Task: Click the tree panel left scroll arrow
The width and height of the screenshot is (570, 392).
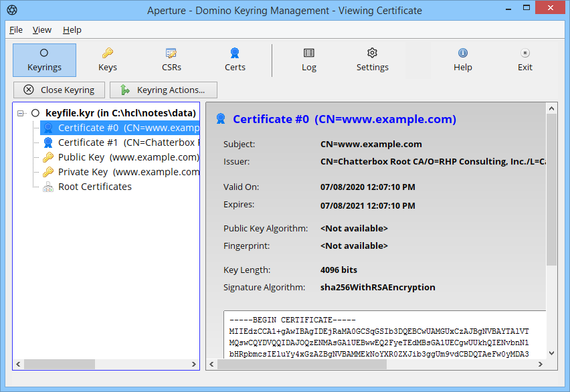Action: pyautogui.click(x=18, y=364)
